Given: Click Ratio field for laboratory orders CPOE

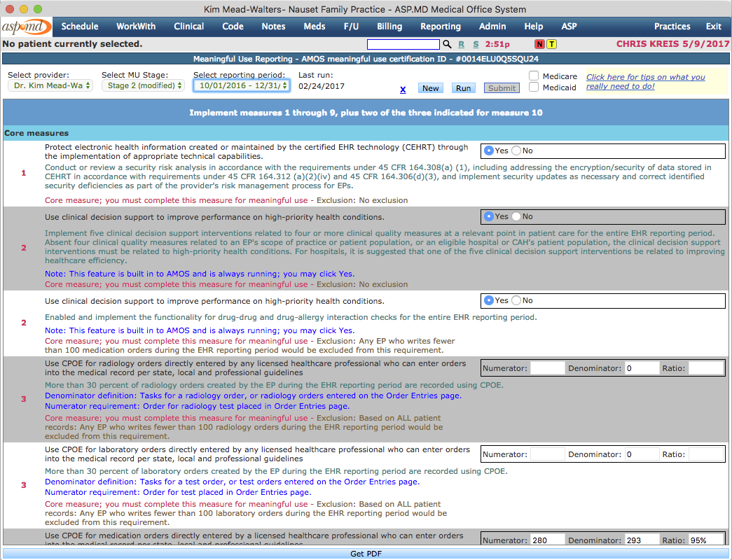Looking at the screenshot, I should pyautogui.click(x=706, y=454).
